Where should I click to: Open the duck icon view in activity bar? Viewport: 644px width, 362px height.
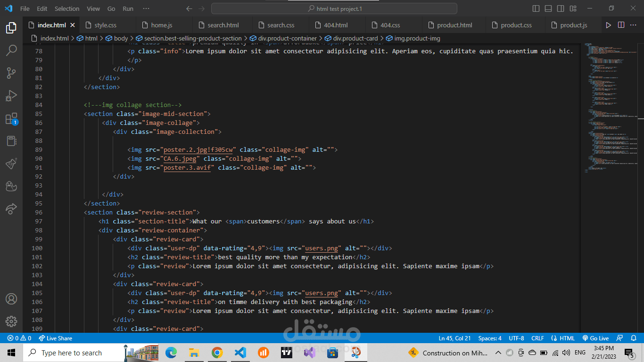(x=11, y=186)
